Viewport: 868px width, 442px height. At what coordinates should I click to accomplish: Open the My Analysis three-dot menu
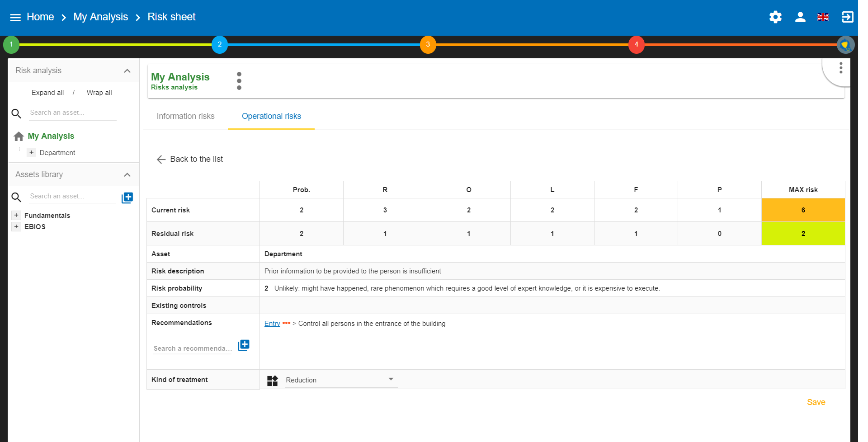point(239,81)
